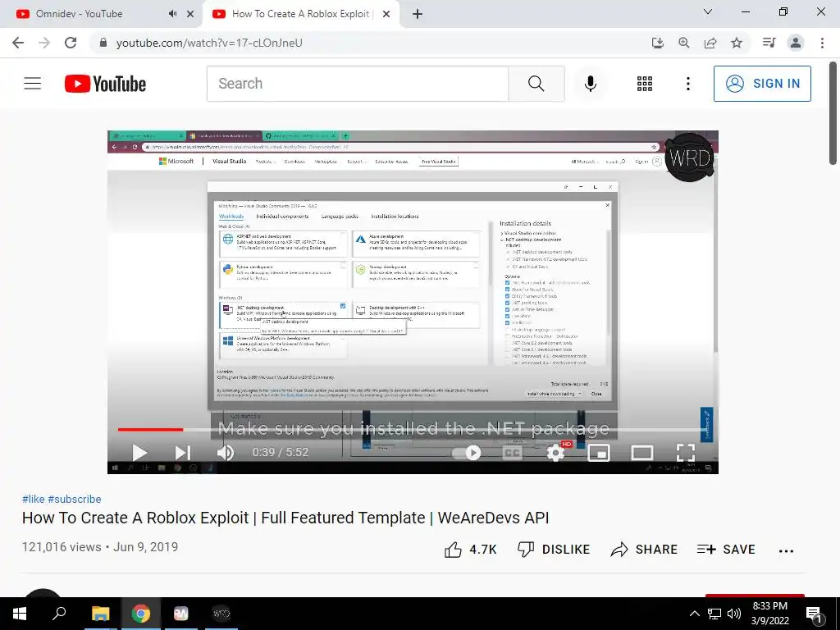Open the SHARE dialog

(644, 550)
